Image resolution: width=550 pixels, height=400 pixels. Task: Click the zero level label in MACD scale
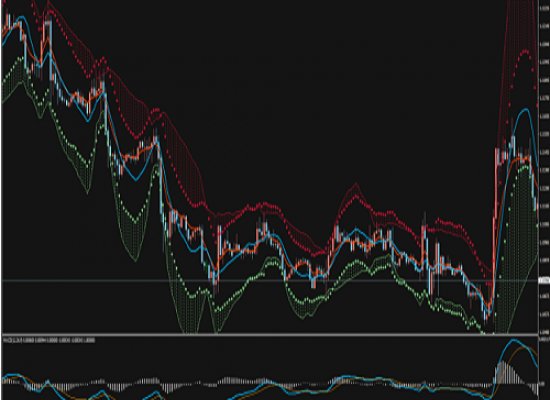tap(543, 384)
